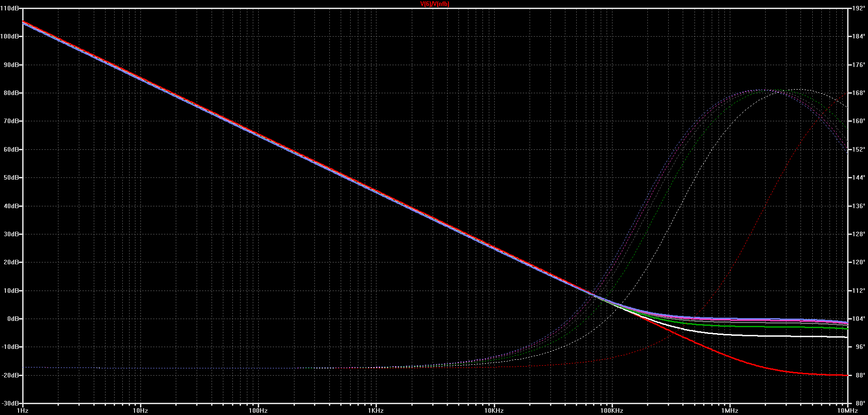Click the 20dB magnitude axis label

point(11,262)
